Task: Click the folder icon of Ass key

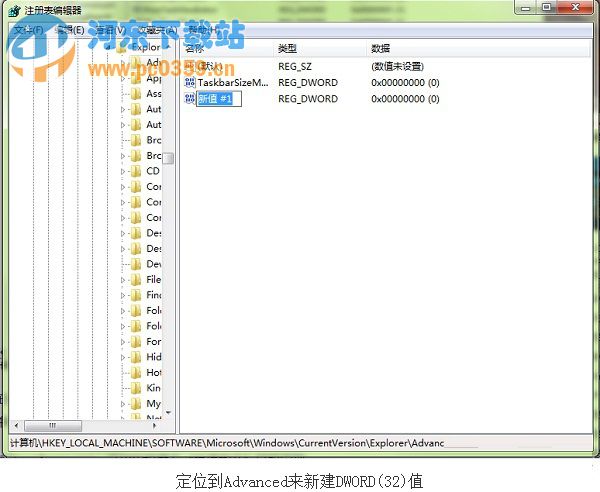Action: click(136, 93)
